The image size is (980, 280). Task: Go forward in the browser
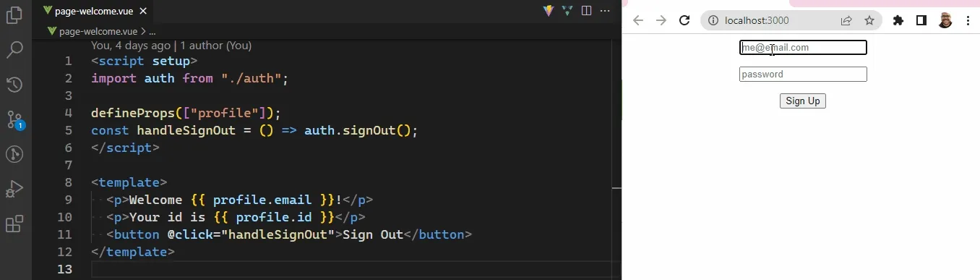click(x=661, y=20)
